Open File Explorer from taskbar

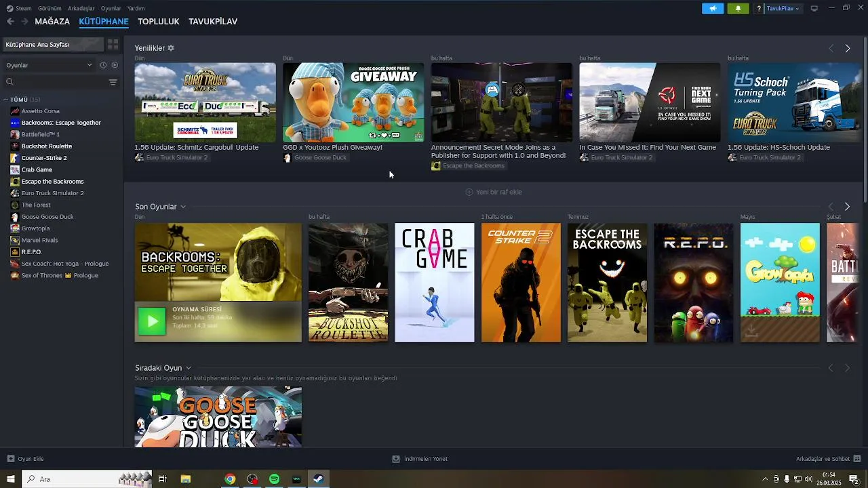point(185,479)
